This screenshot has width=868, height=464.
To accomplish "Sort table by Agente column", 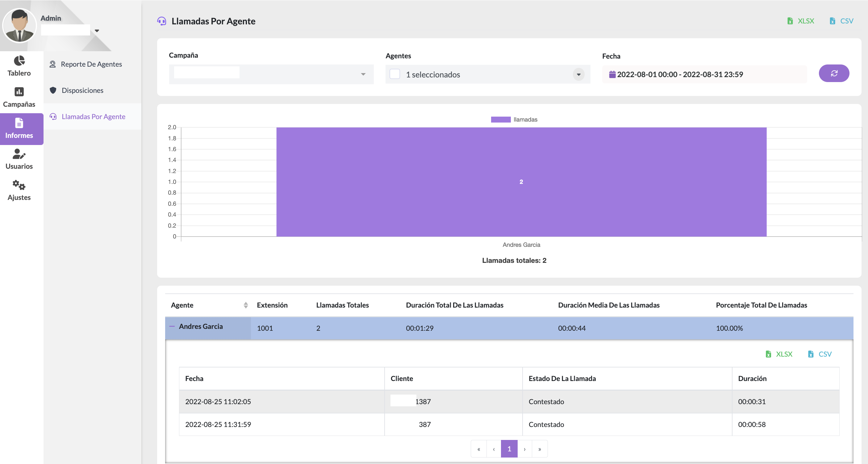I will [x=246, y=305].
